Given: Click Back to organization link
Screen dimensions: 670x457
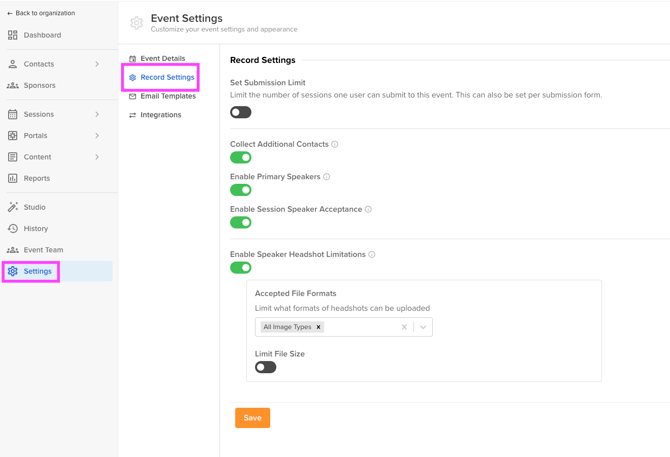Looking at the screenshot, I should coord(41,13).
